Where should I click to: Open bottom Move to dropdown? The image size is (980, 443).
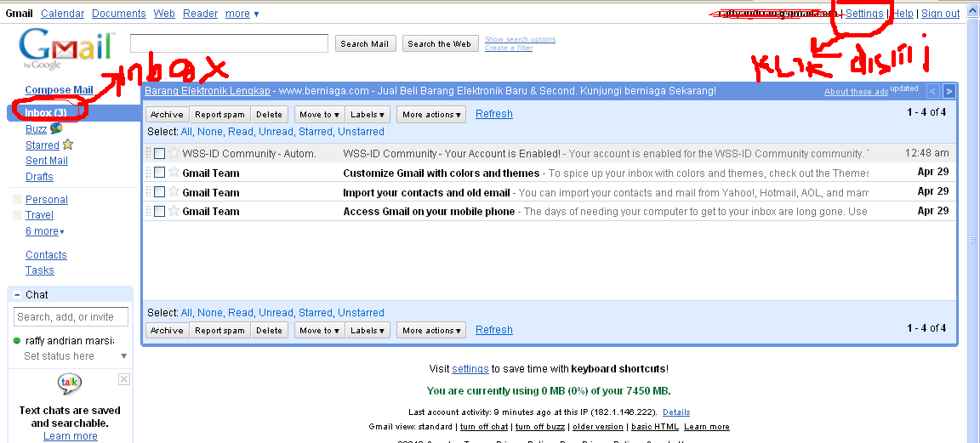319,331
